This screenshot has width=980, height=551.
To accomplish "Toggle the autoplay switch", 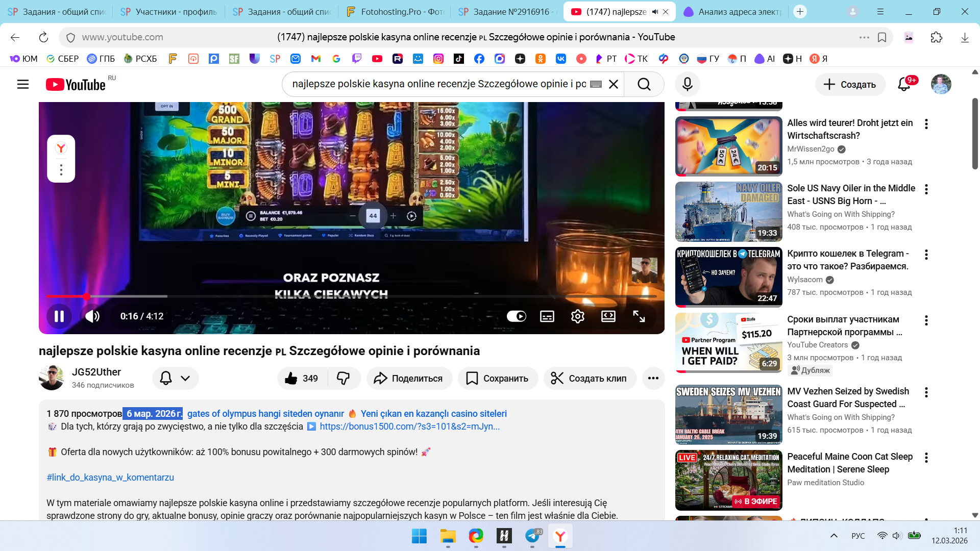I will pyautogui.click(x=516, y=316).
